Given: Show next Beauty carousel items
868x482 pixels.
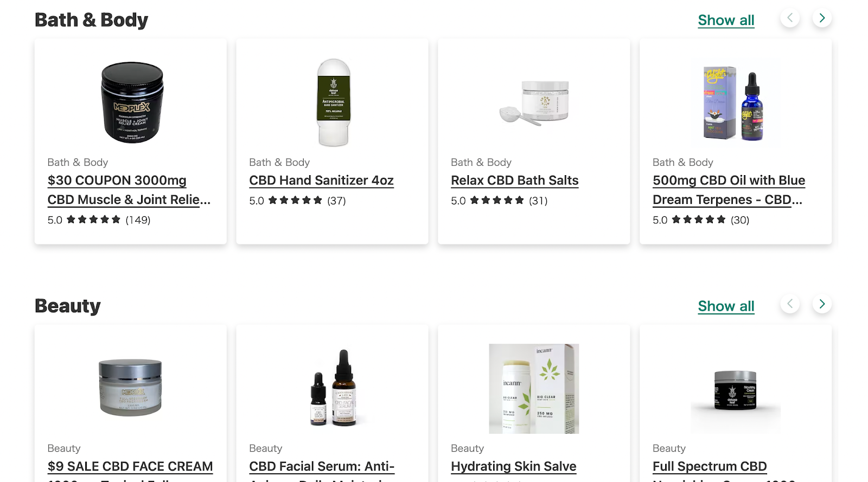Looking at the screenshot, I should coord(822,304).
